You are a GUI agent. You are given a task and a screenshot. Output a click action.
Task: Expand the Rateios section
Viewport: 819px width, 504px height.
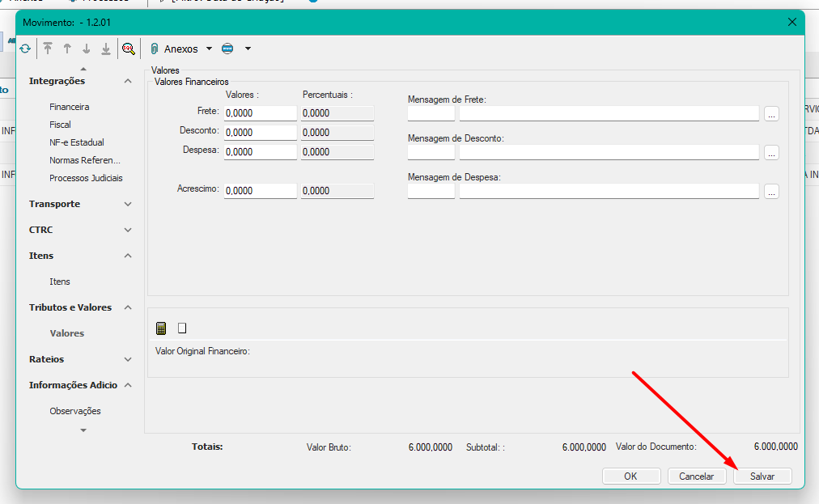128,359
